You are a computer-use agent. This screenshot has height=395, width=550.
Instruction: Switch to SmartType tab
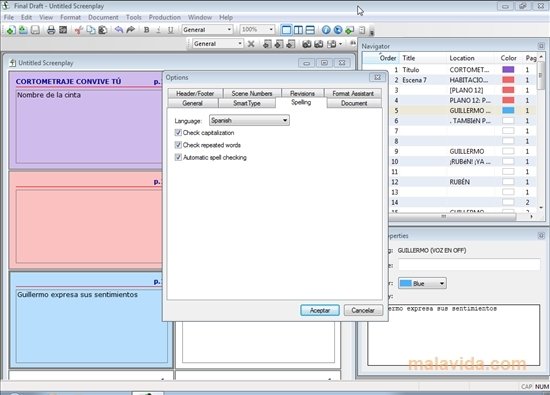click(x=247, y=103)
